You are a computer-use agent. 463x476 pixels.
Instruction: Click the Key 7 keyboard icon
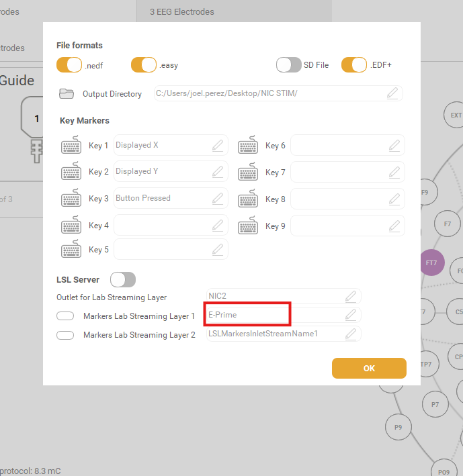pyautogui.click(x=248, y=172)
